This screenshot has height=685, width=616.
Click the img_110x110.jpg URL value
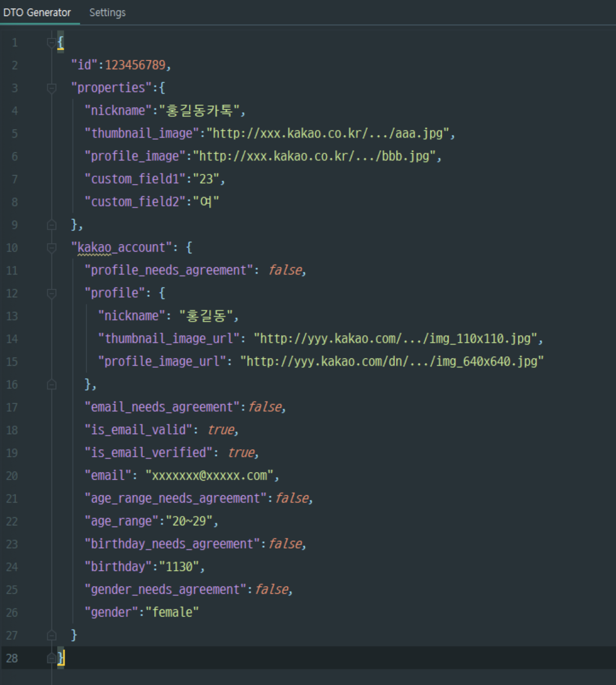[x=395, y=339]
